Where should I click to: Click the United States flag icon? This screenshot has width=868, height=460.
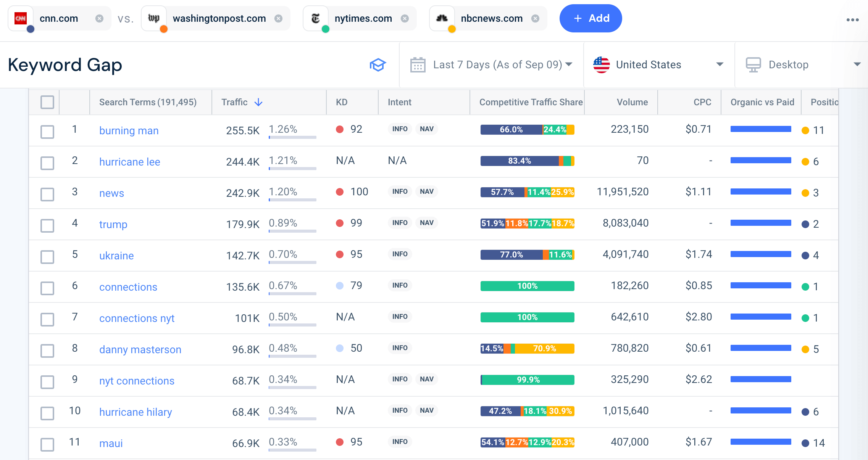[602, 64]
